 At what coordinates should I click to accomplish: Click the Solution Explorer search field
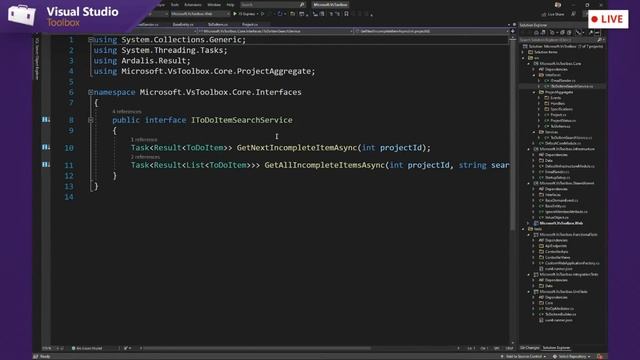point(561,40)
